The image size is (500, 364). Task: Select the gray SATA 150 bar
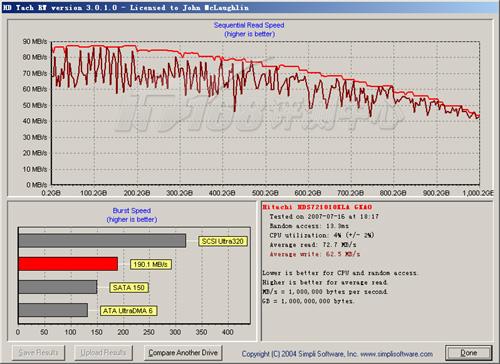[x=58, y=287]
